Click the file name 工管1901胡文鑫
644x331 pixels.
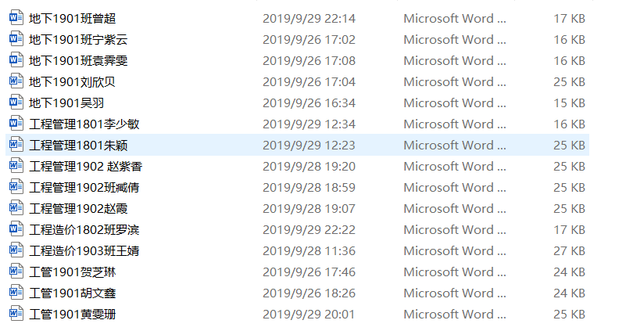73,293
